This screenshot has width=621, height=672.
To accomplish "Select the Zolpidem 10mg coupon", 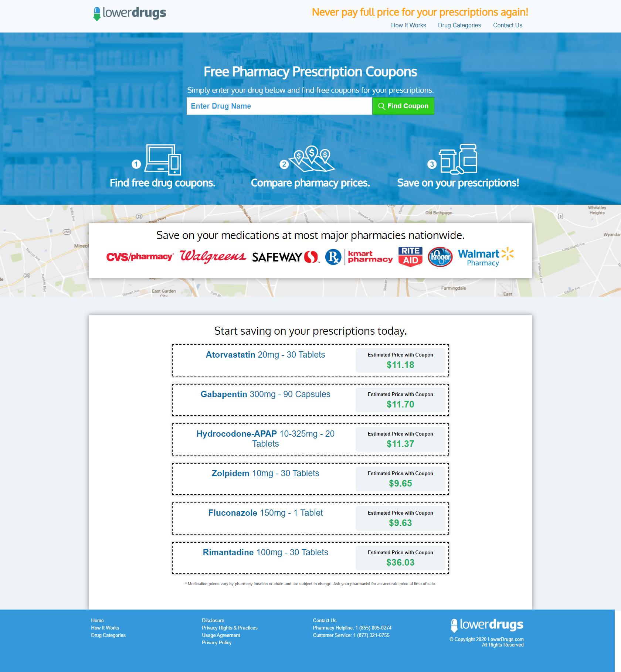I will (x=265, y=473).
